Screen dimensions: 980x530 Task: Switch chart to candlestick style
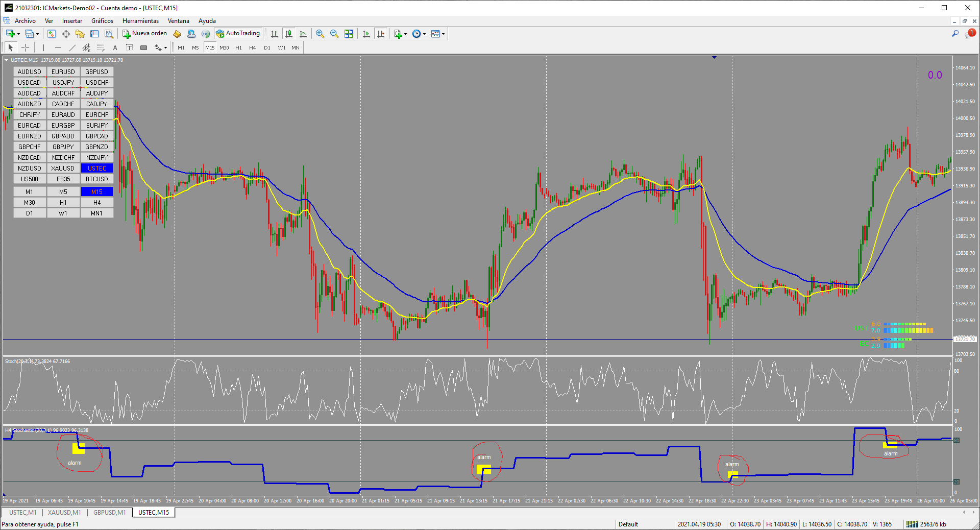point(289,34)
